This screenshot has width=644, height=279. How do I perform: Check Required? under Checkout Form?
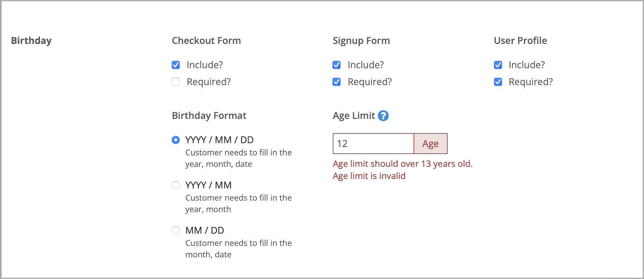pyautogui.click(x=176, y=82)
